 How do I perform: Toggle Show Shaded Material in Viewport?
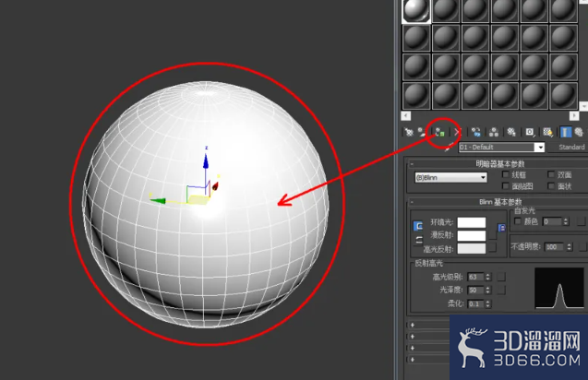[x=547, y=132]
